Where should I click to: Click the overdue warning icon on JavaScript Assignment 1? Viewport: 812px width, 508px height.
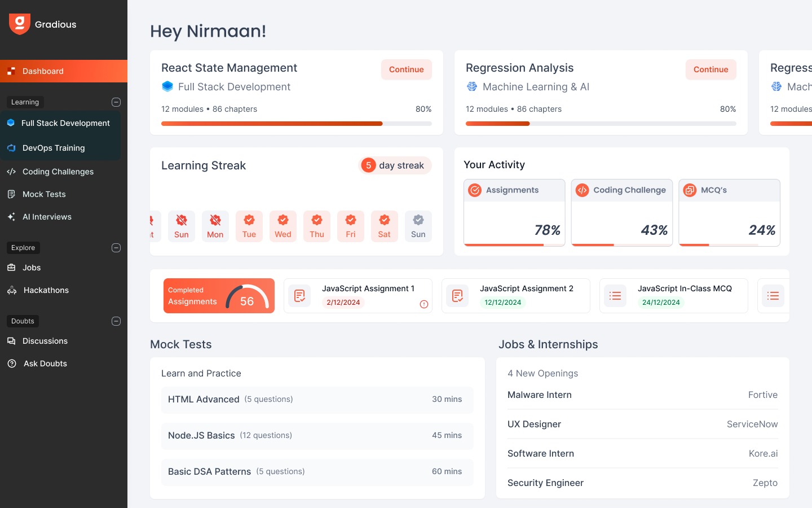[x=424, y=304]
